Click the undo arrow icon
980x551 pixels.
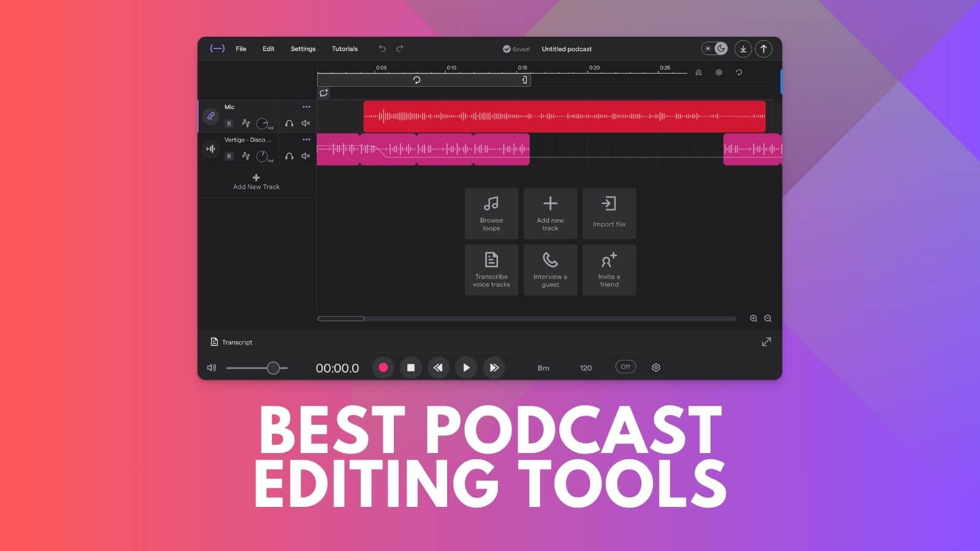pyautogui.click(x=382, y=49)
